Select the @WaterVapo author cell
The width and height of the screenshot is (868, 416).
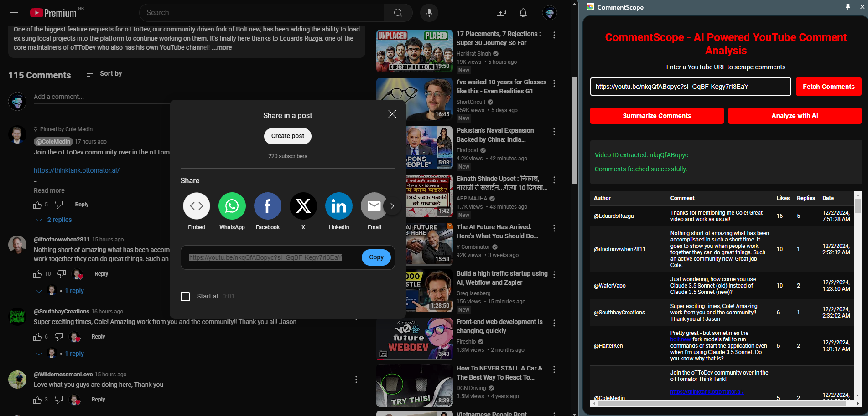[610, 286]
